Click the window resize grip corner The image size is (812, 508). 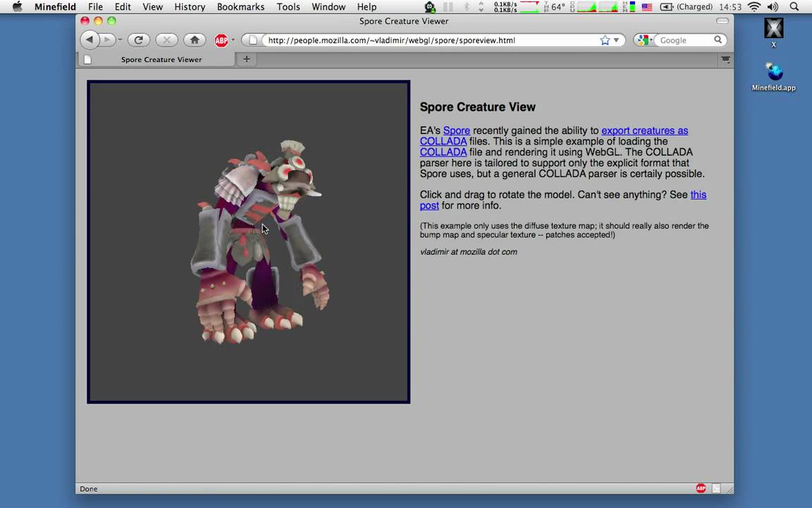coord(730,489)
